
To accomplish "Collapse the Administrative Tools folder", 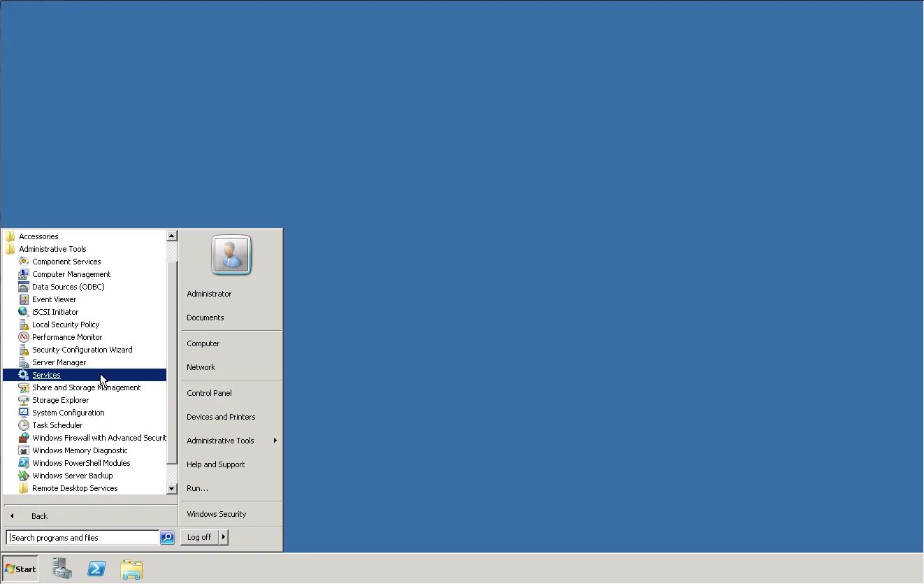I will click(x=10, y=249).
